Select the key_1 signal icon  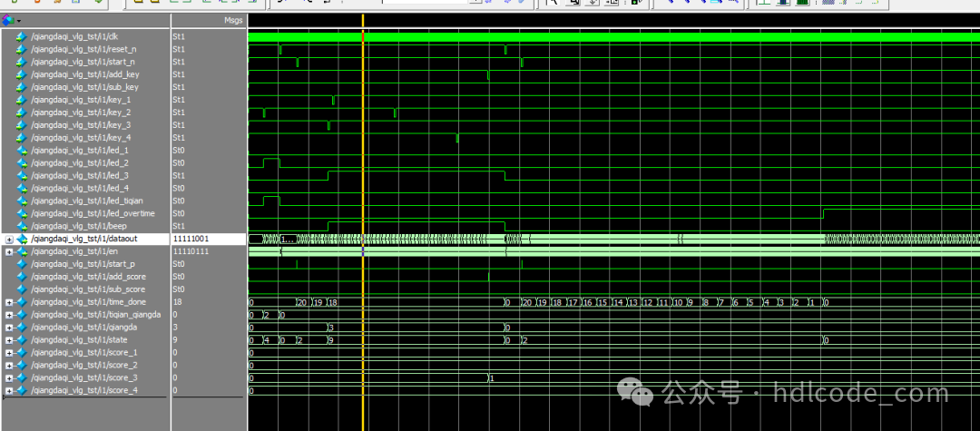tap(22, 100)
